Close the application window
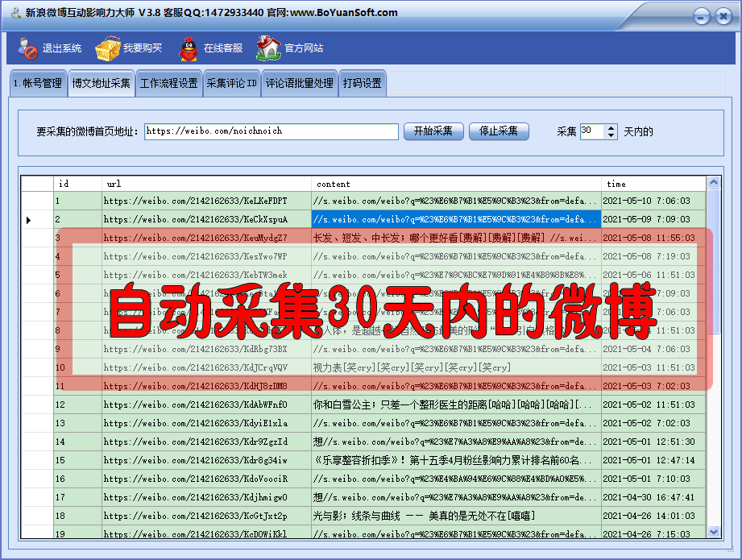This screenshot has width=742, height=560. tap(723, 17)
